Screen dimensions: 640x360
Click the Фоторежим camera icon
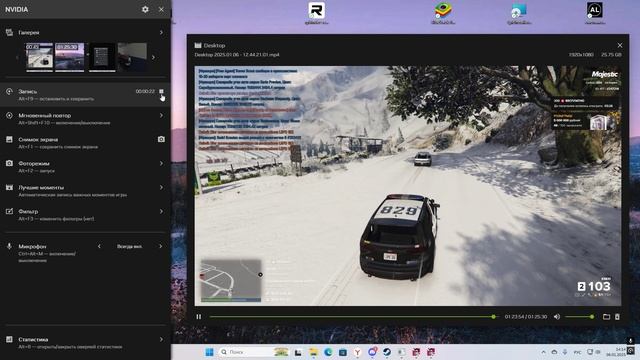9,163
